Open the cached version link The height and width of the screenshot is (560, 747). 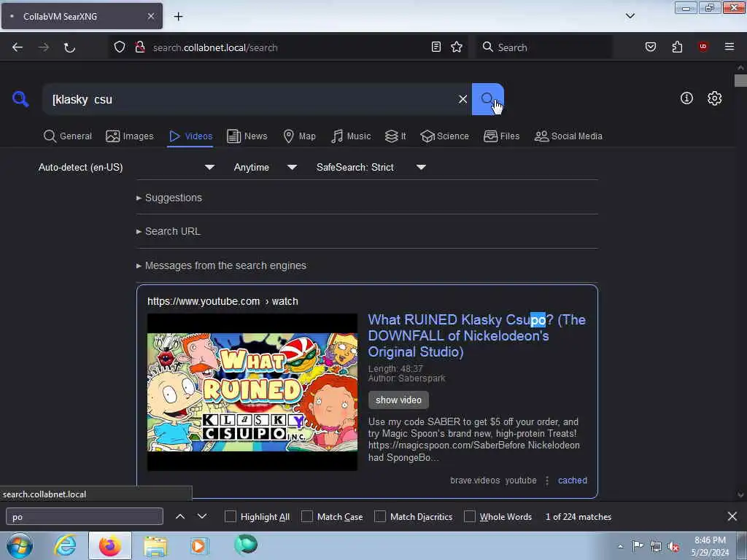tap(572, 481)
